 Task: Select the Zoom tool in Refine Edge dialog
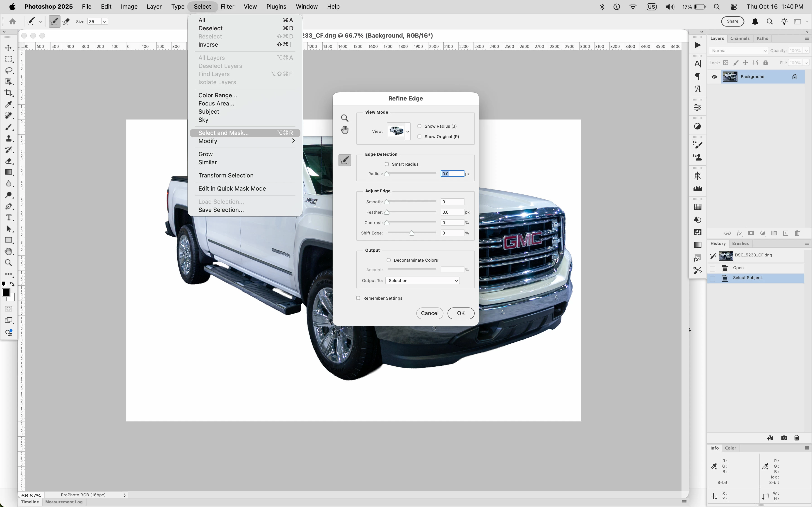345,118
